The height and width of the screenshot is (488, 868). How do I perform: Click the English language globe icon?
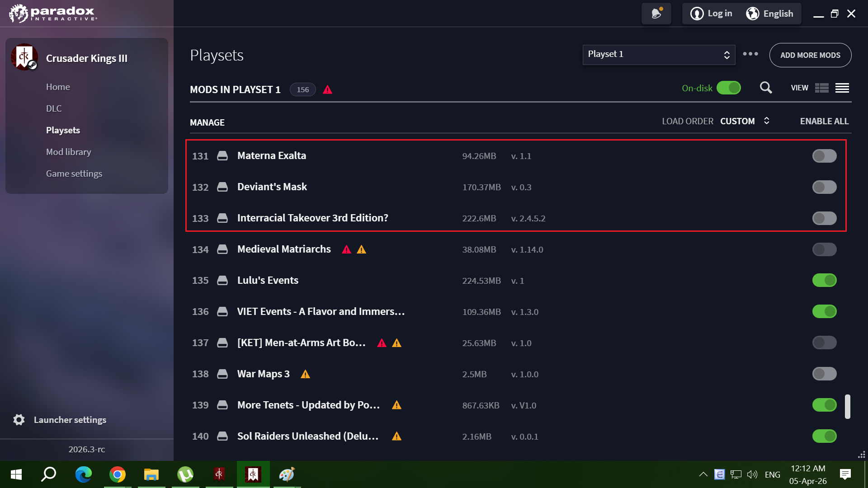[752, 14]
